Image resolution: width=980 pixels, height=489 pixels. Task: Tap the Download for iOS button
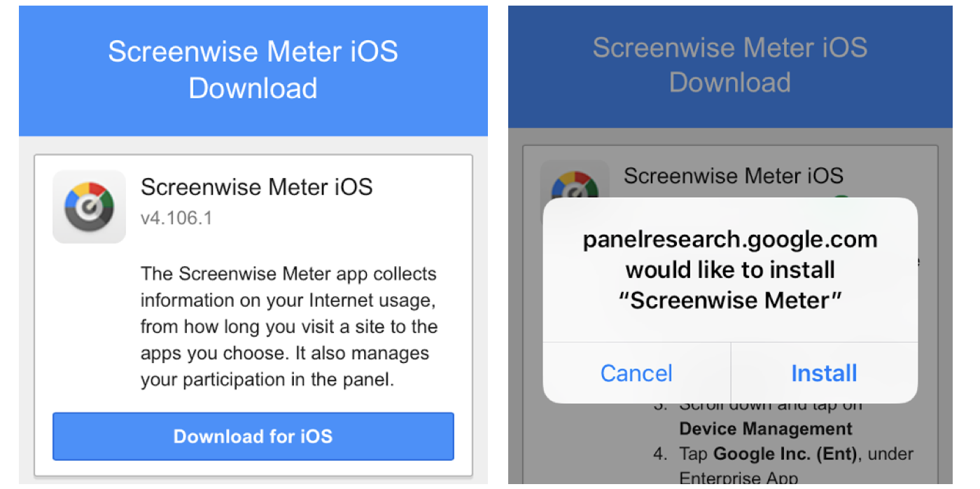point(253,436)
